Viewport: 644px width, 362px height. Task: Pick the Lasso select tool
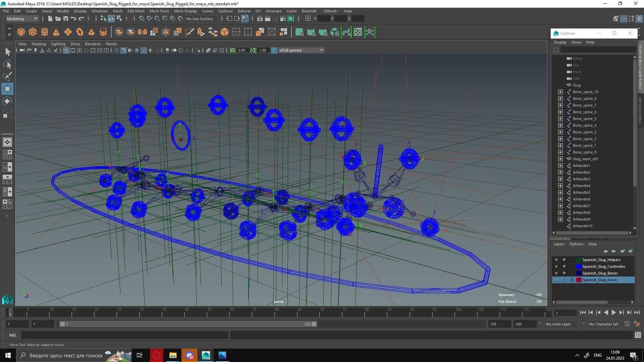[7, 64]
